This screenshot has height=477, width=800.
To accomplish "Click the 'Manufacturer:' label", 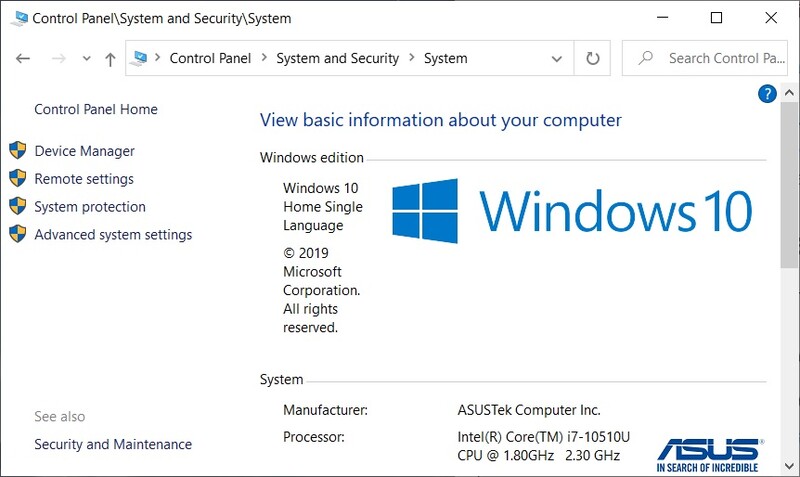I will [x=326, y=410].
